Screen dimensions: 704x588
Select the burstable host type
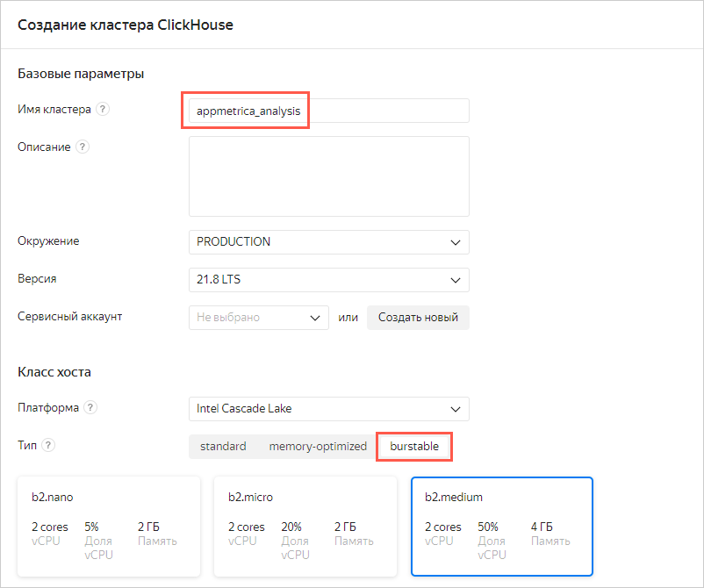(x=414, y=446)
